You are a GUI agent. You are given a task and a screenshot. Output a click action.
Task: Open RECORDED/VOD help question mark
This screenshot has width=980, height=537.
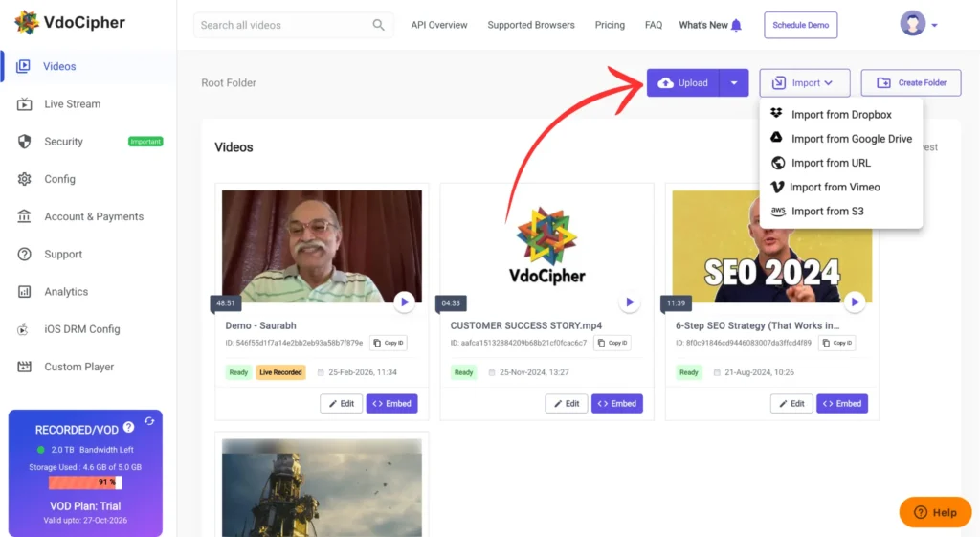tap(129, 427)
